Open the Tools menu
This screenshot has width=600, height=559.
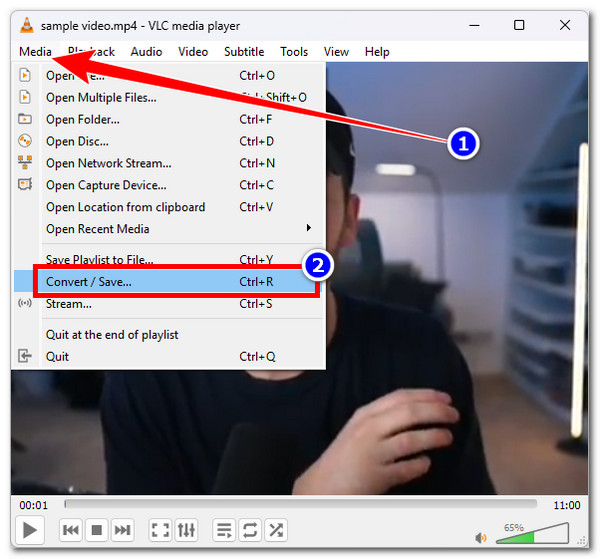[294, 51]
